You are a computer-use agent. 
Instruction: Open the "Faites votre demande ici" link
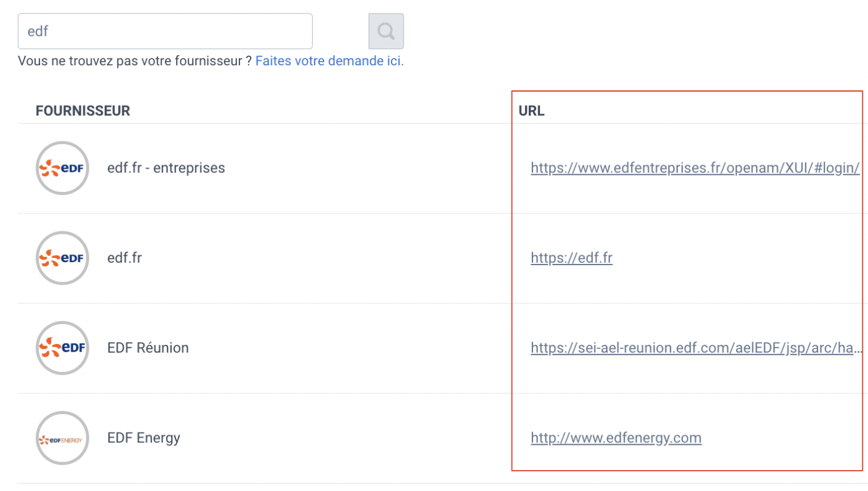[x=329, y=61]
